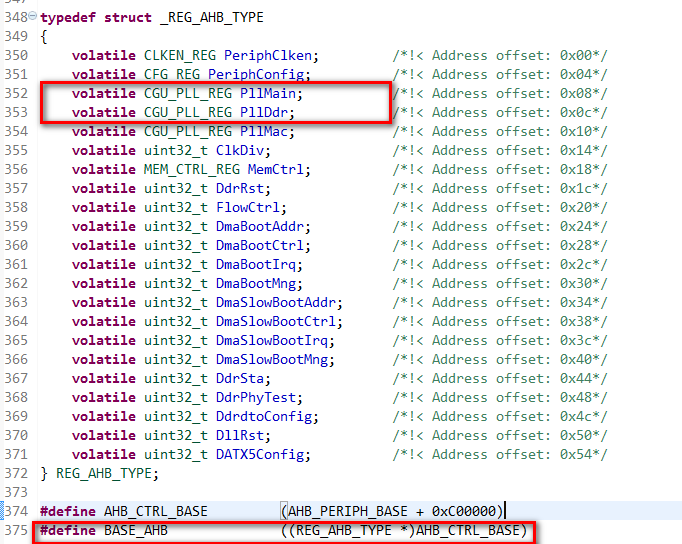Click the DdrdtoConfig field
Screen dimensions: 682x544
pyautogui.click(x=264, y=417)
